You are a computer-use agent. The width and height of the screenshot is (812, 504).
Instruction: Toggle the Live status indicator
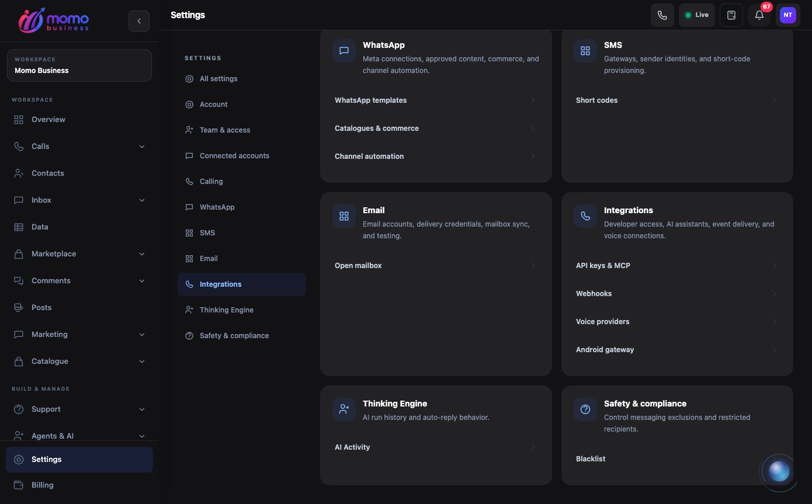[x=697, y=15]
